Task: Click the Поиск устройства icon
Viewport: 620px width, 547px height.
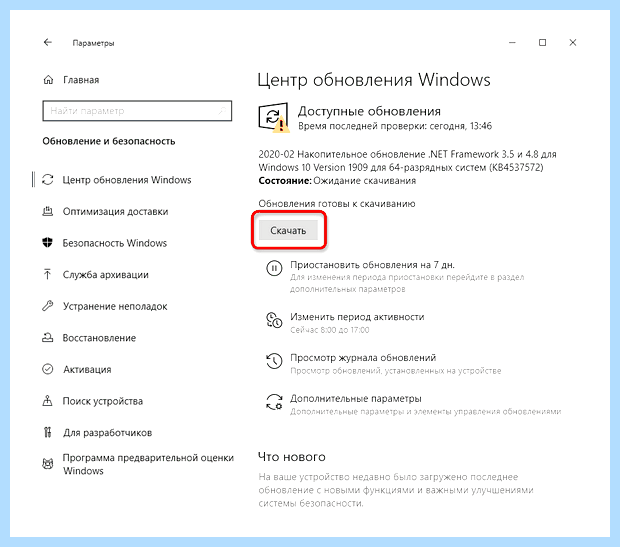Action: point(48,401)
